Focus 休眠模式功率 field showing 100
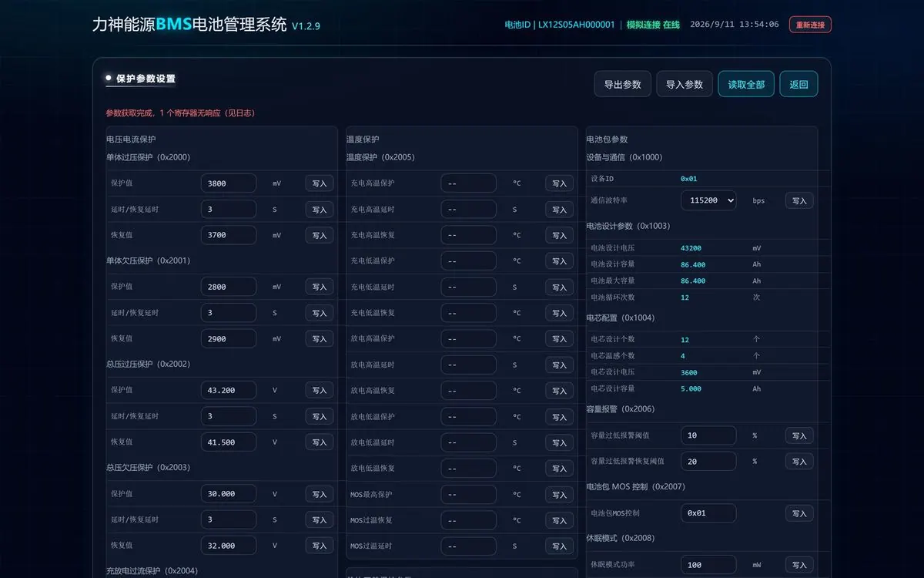The width and height of the screenshot is (924, 578). (708, 564)
